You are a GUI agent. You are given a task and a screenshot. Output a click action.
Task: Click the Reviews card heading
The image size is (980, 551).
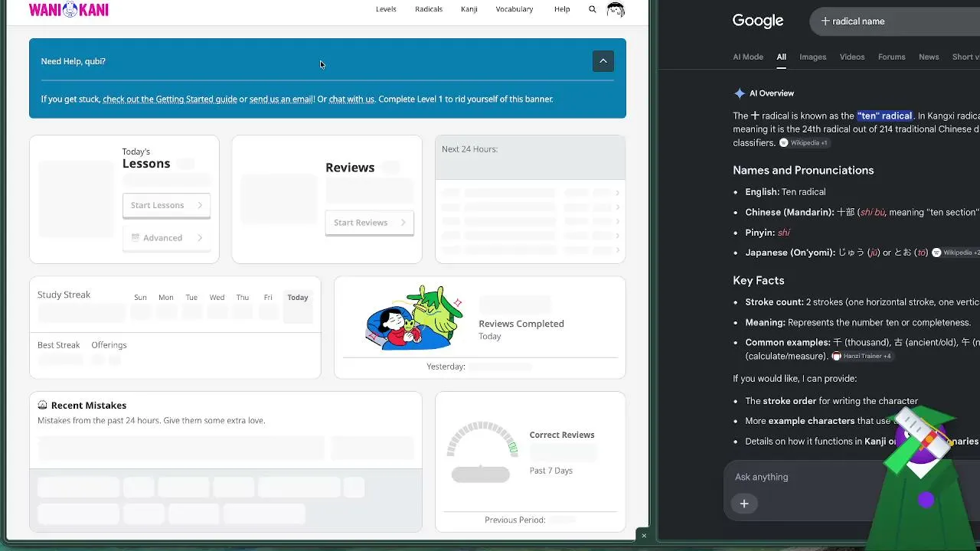[350, 168]
